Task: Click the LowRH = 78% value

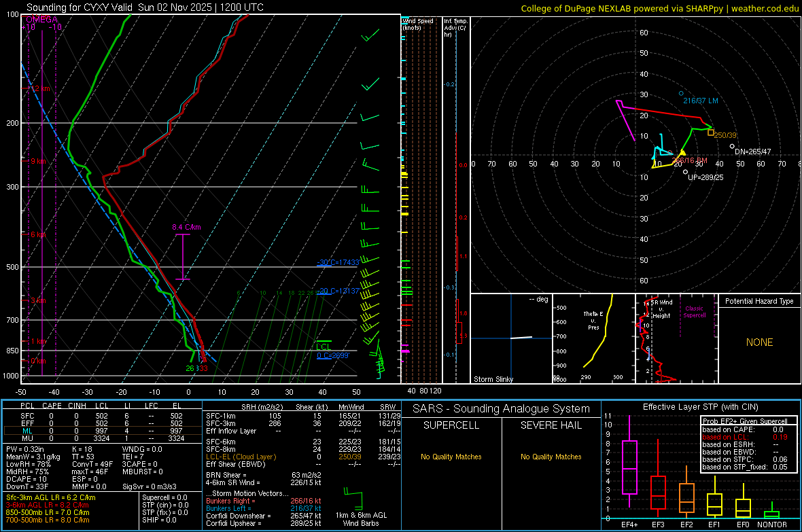Action: point(28,464)
